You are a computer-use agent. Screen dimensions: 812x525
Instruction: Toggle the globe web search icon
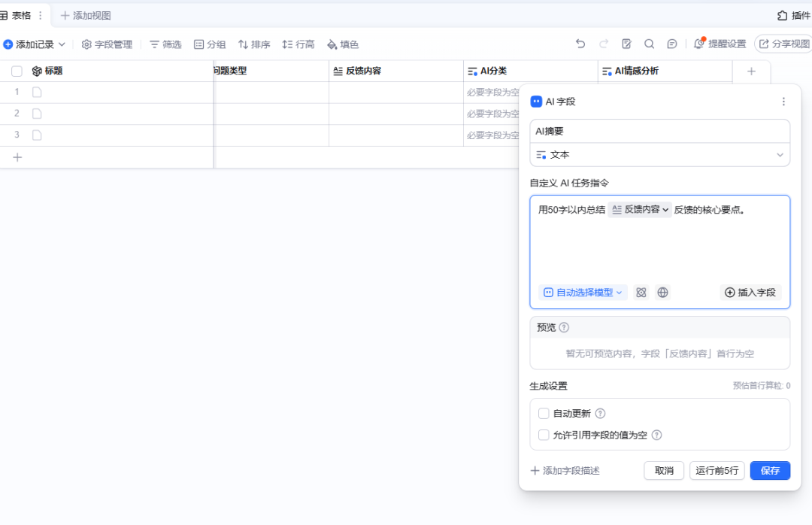pyautogui.click(x=662, y=293)
